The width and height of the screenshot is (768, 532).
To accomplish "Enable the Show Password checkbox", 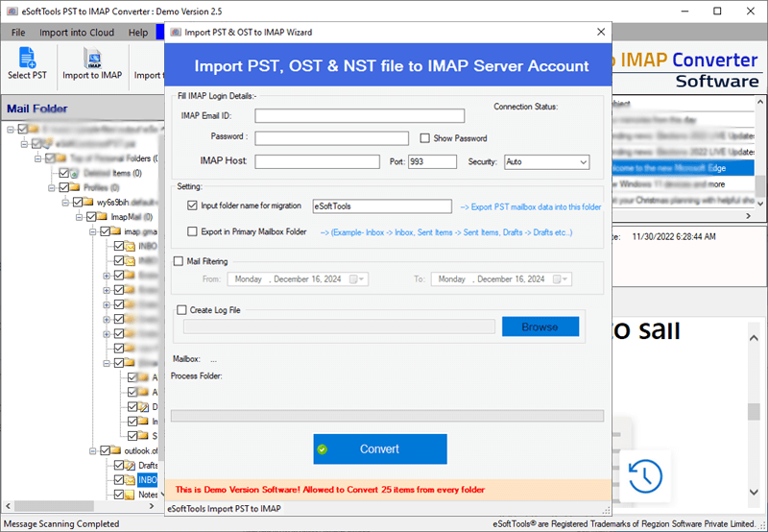I will tap(424, 138).
